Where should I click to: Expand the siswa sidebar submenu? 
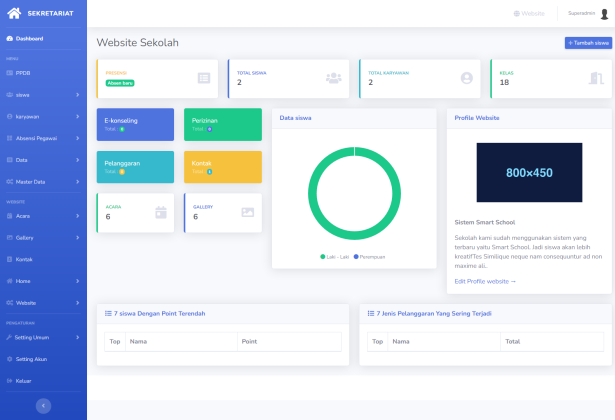[x=77, y=95]
